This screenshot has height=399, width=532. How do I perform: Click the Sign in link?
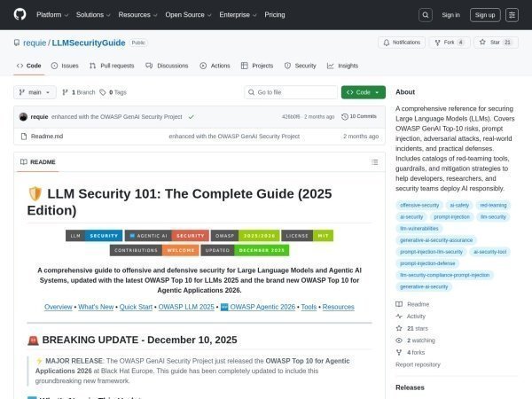[x=450, y=15]
